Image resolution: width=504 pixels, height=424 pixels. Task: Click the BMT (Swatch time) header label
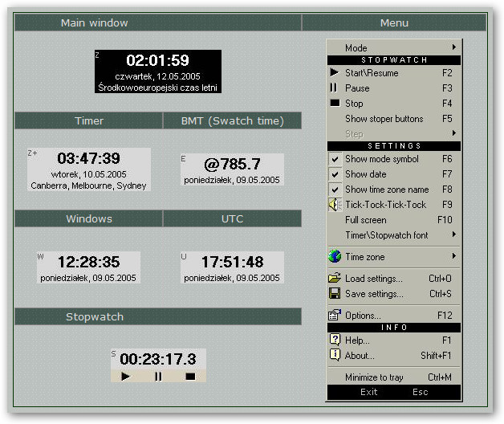[x=232, y=121]
